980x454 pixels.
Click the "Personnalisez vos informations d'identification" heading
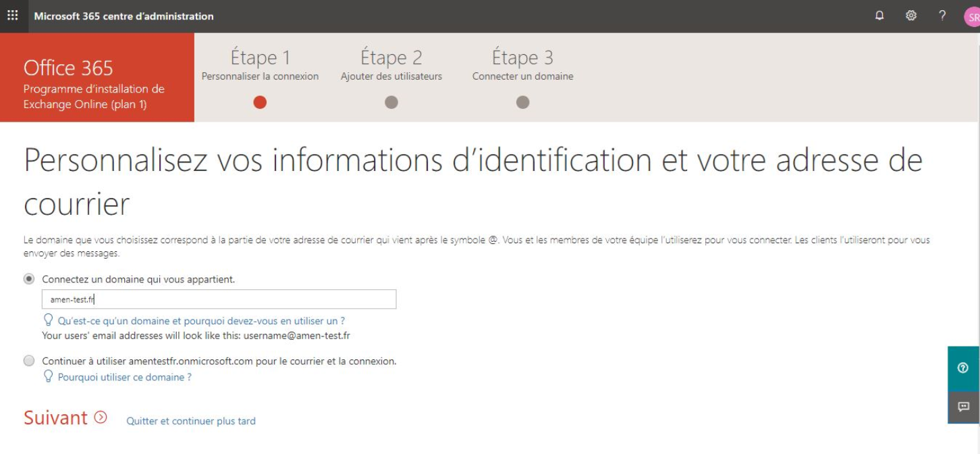click(x=472, y=182)
